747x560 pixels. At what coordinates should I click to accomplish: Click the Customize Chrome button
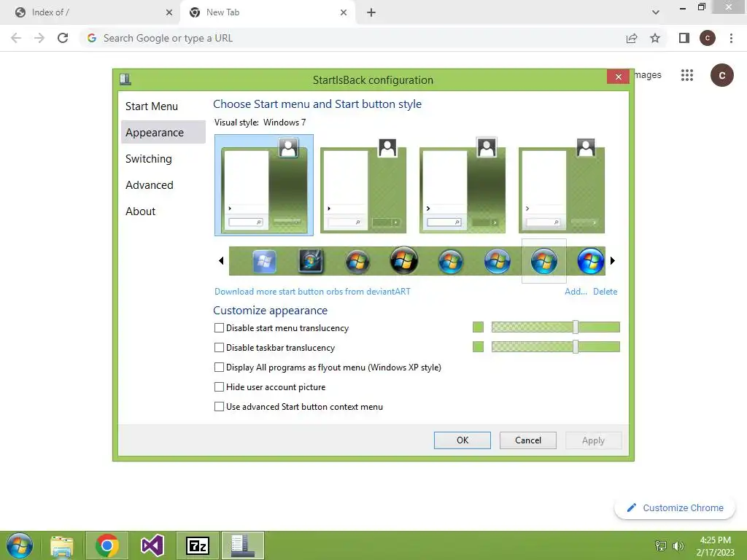[x=675, y=507]
